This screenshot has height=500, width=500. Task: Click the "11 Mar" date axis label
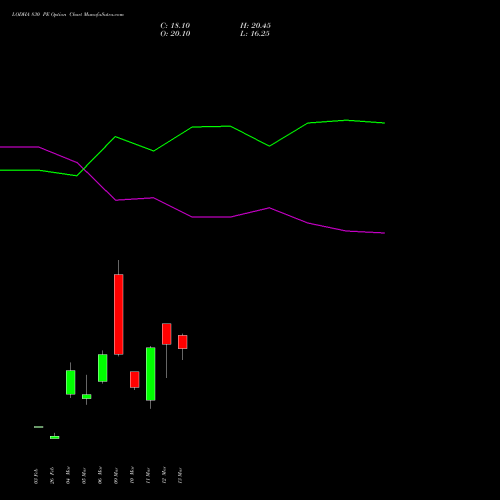tap(148, 475)
